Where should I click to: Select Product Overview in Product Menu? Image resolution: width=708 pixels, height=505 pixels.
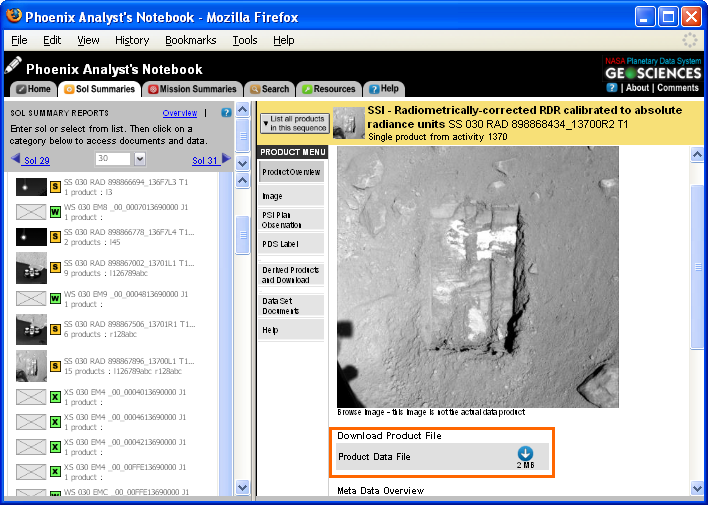tap(291, 172)
